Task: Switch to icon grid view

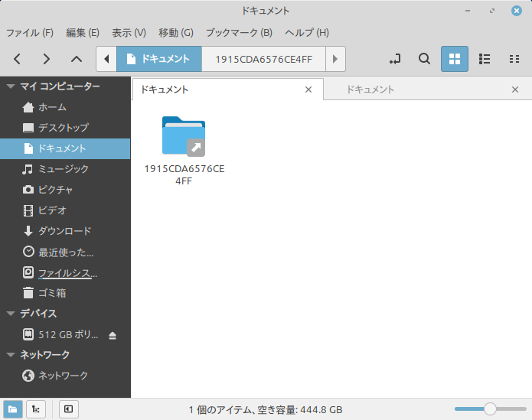Action: pyautogui.click(x=455, y=59)
